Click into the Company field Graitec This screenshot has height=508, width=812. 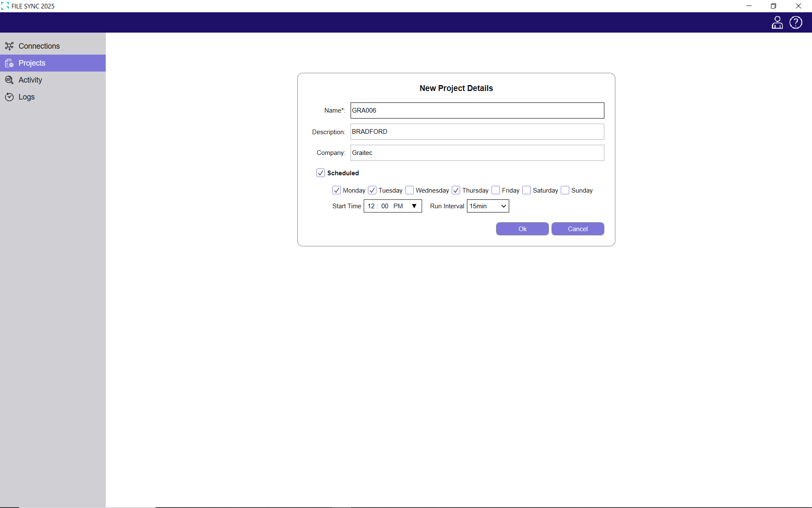477,153
